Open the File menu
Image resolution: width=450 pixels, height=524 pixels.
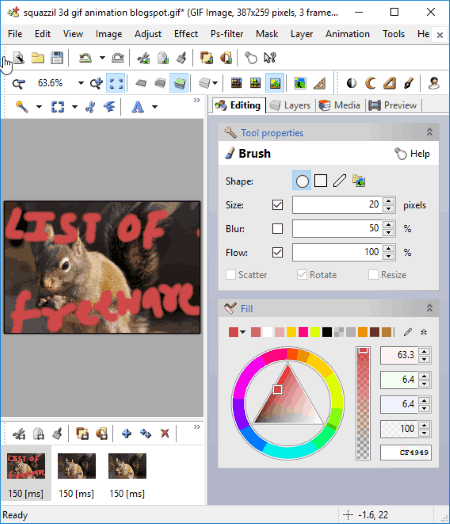coord(15,34)
